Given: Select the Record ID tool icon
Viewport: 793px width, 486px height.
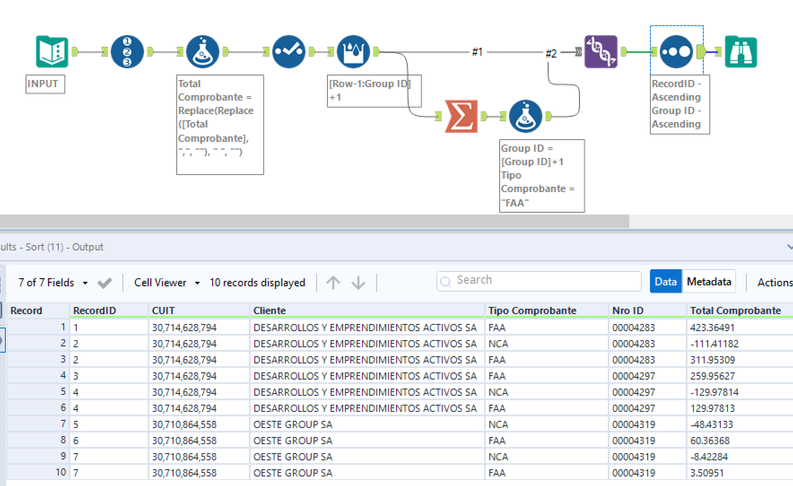Looking at the screenshot, I should pyautogui.click(x=127, y=52).
